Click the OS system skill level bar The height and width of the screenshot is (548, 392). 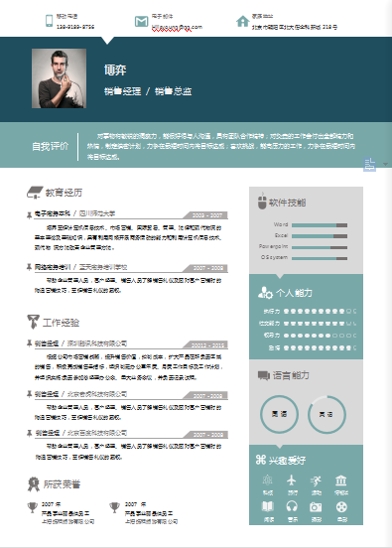point(320,259)
